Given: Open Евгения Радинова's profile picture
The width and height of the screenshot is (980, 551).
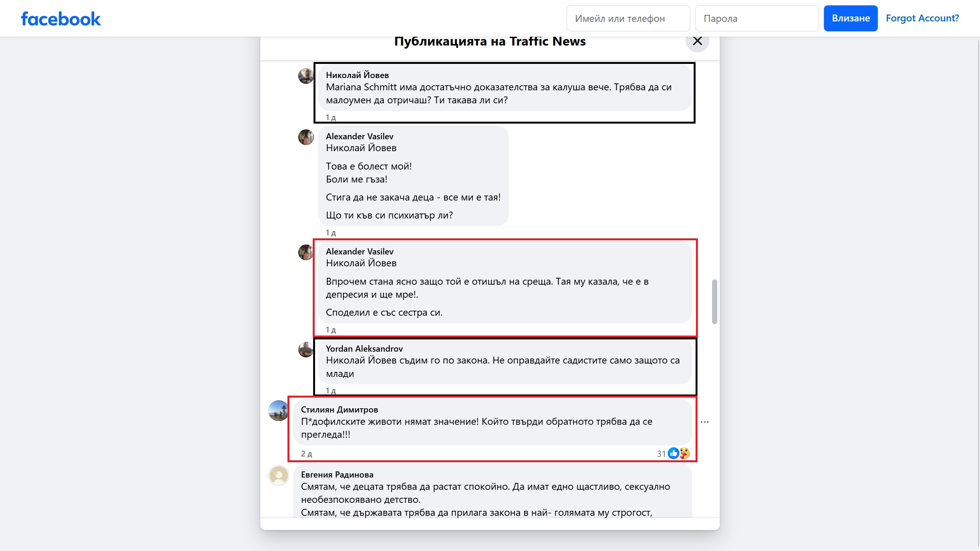Looking at the screenshot, I should (279, 476).
